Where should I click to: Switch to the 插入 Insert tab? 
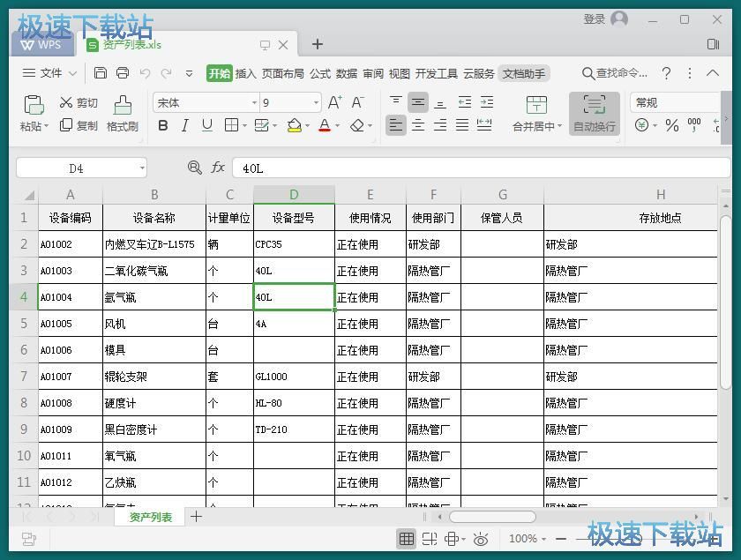point(245,74)
